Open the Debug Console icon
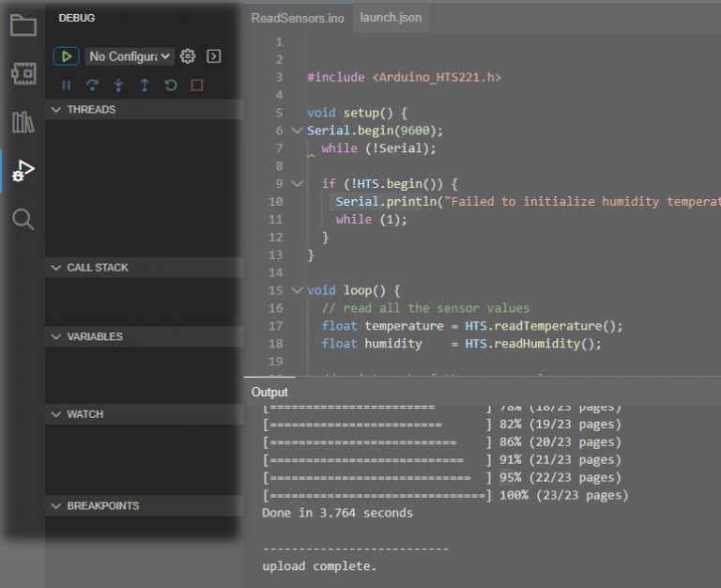Viewport: 721px width, 588px height. pyautogui.click(x=214, y=56)
